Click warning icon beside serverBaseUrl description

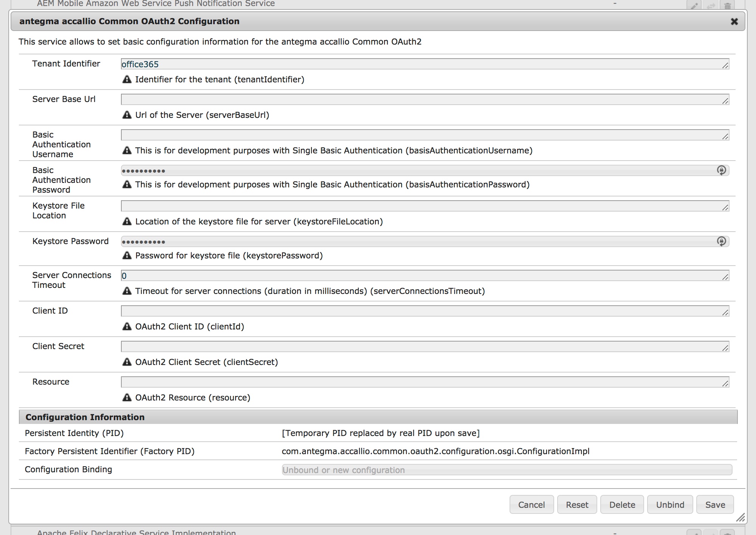(127, 115)
